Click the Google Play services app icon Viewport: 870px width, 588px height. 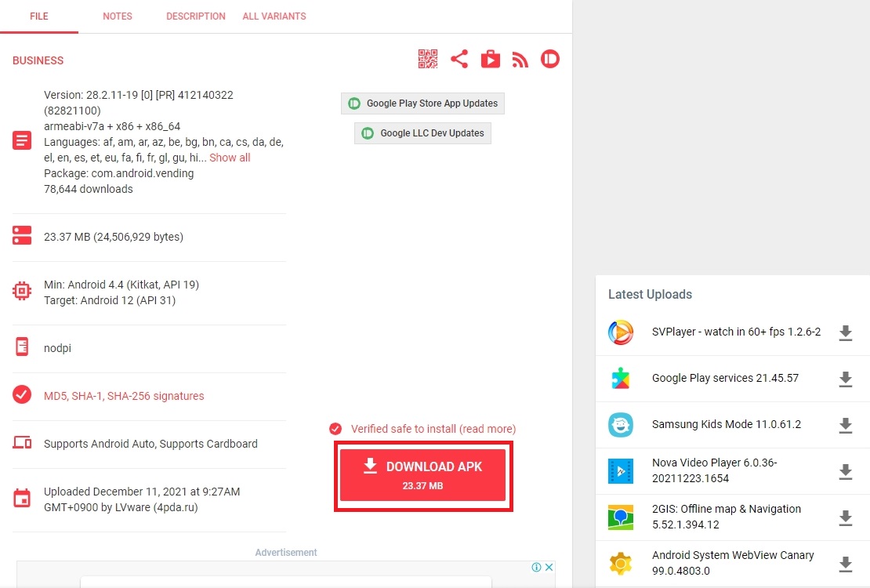point(620,379)
